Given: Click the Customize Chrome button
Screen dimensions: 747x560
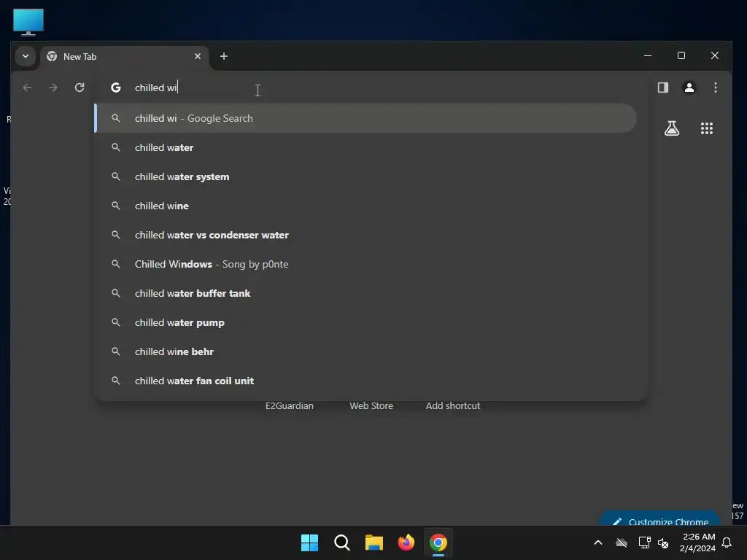Looking at the screenshot, I should [659, 519].
